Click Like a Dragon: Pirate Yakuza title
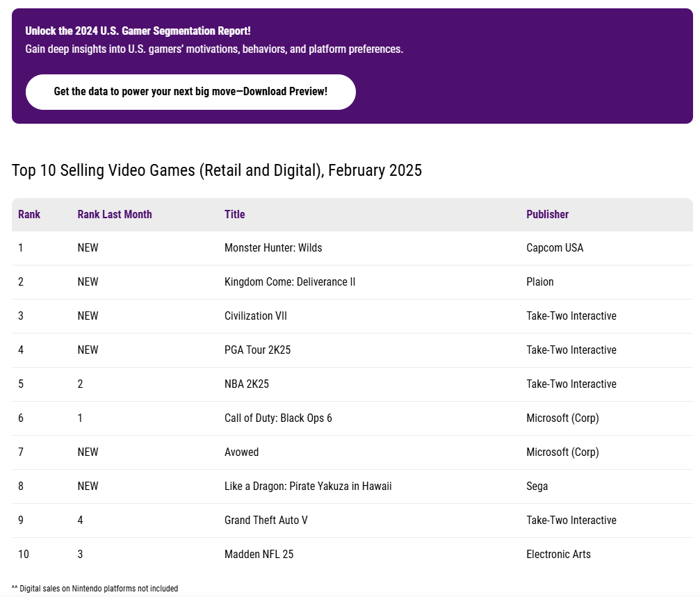700x597 pixels. pyautogui.click(x=308, y=486)
